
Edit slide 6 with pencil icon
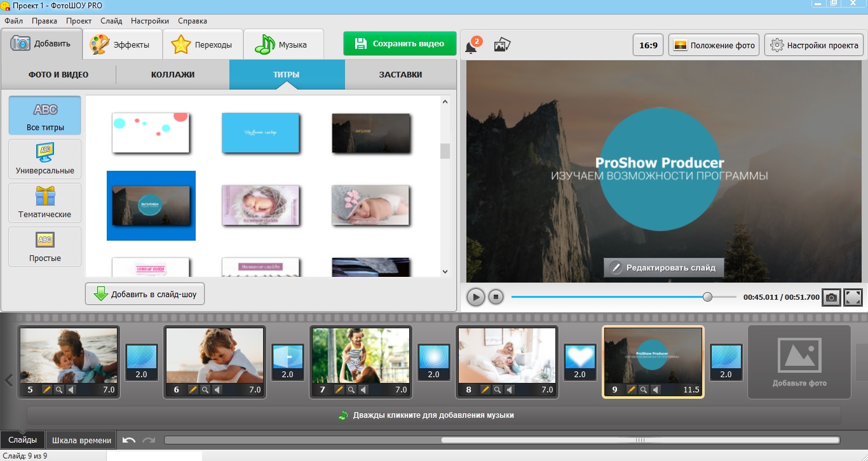click(193, 390)
